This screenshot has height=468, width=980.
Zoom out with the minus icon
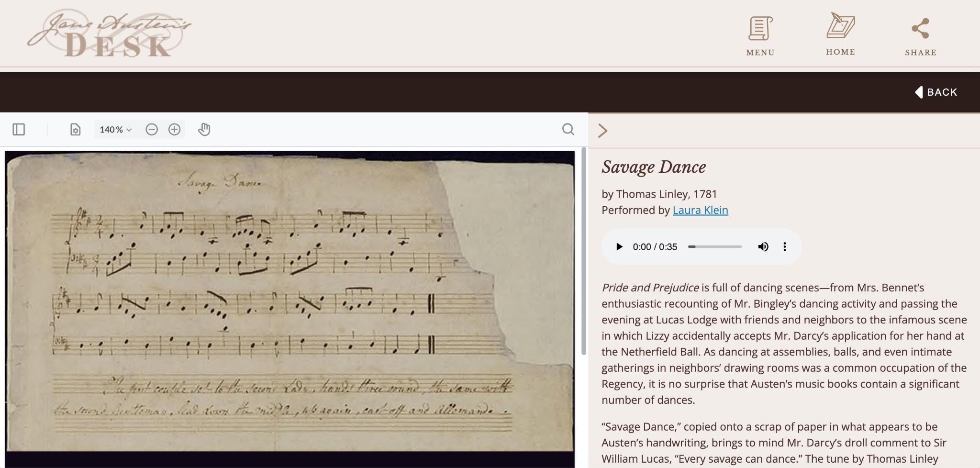152,130
